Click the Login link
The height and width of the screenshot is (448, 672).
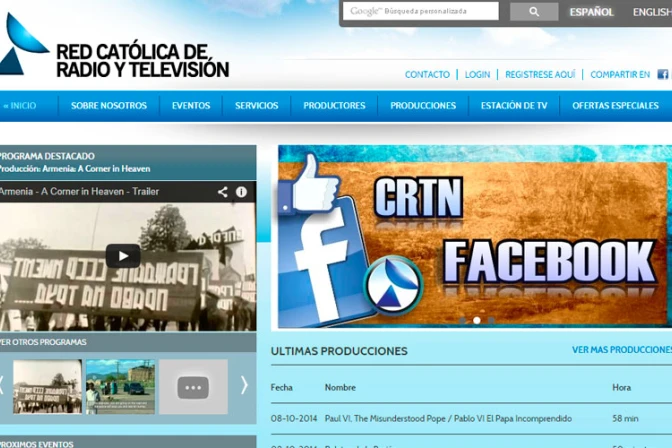477,75
